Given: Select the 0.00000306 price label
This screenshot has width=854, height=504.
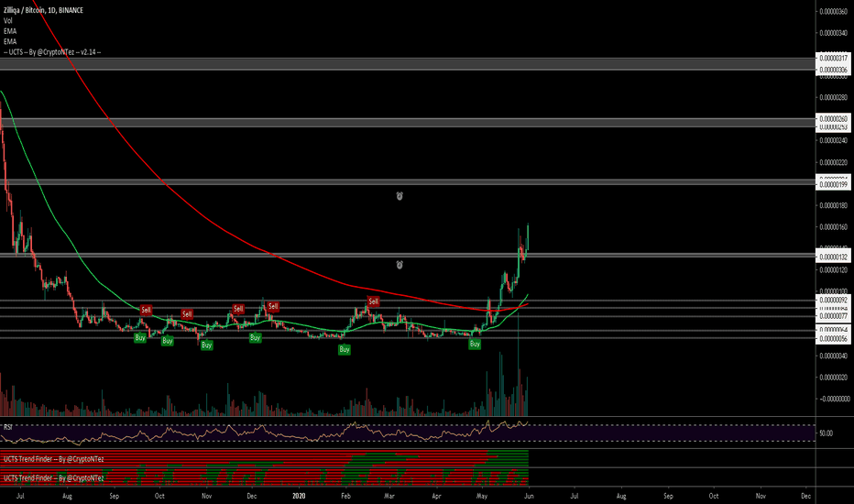Looking at the screenshot, I should click(833, 70).
